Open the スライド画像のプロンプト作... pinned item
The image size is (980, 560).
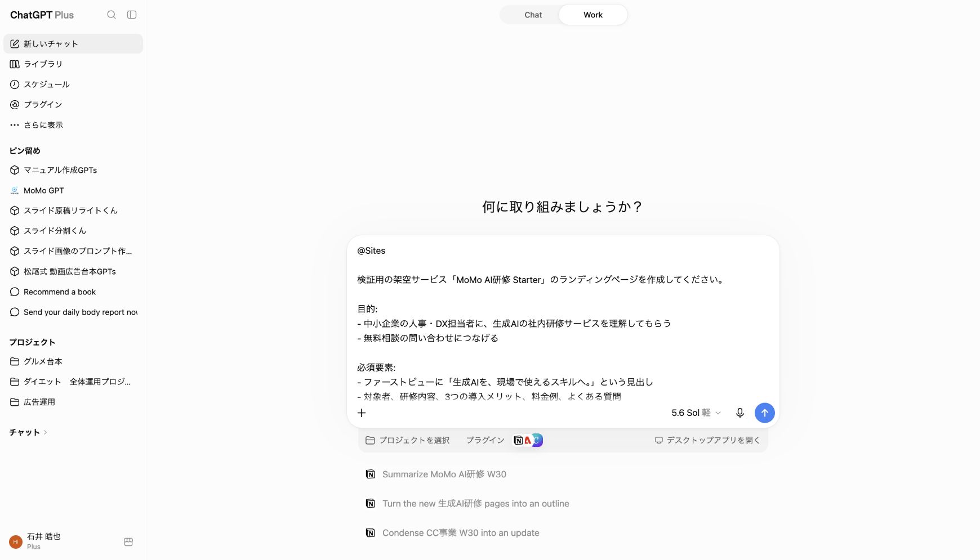(73, 251)
